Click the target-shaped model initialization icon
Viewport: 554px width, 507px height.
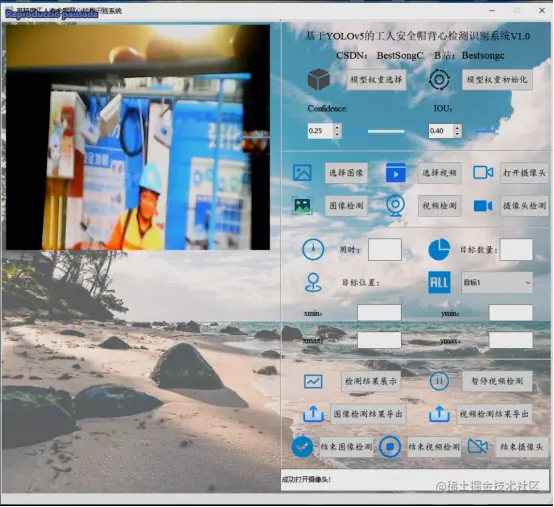439,79
